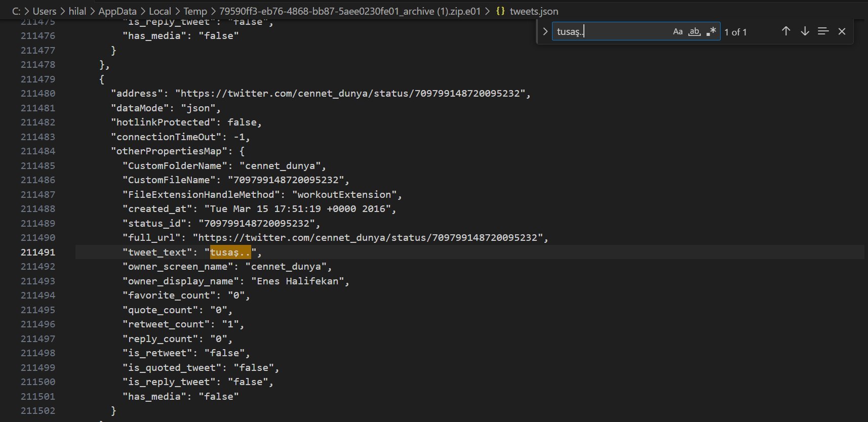868x422 pixels.
Task: Click the "workoutExtension" value
Action: click(344, 194)
